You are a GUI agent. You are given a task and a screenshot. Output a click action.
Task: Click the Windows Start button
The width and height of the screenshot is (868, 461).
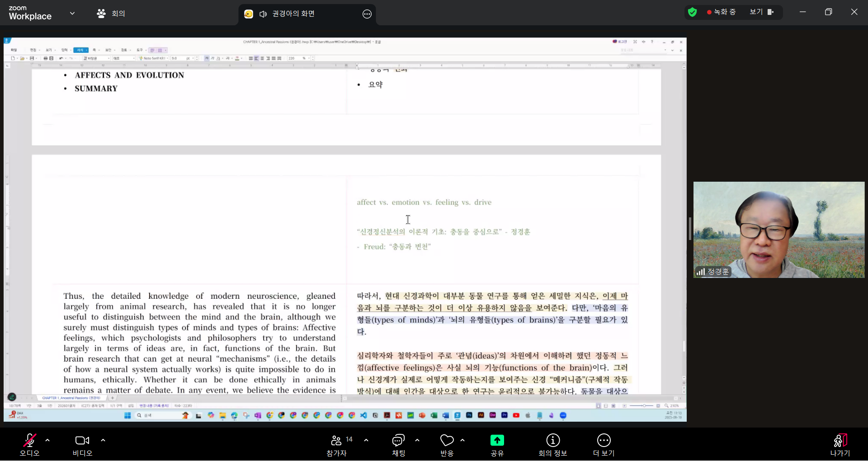pyautogui.click(x=127, y=415)
